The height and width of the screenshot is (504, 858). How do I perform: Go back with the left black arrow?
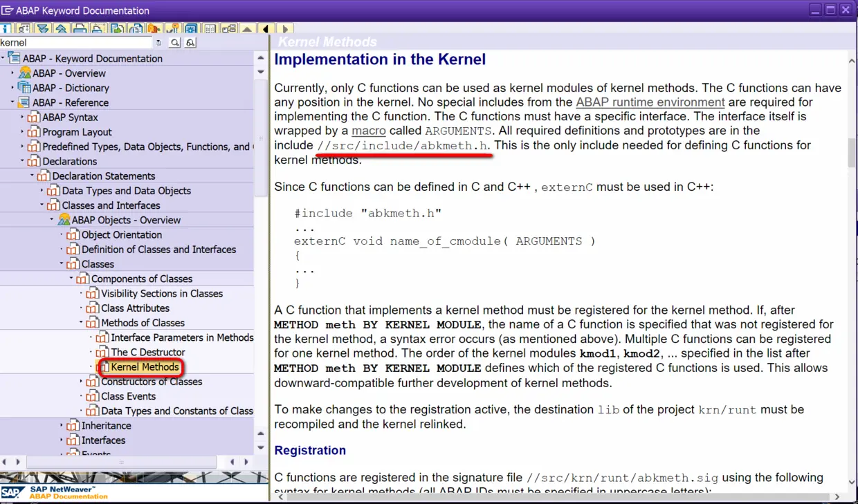tap(266, 29)
